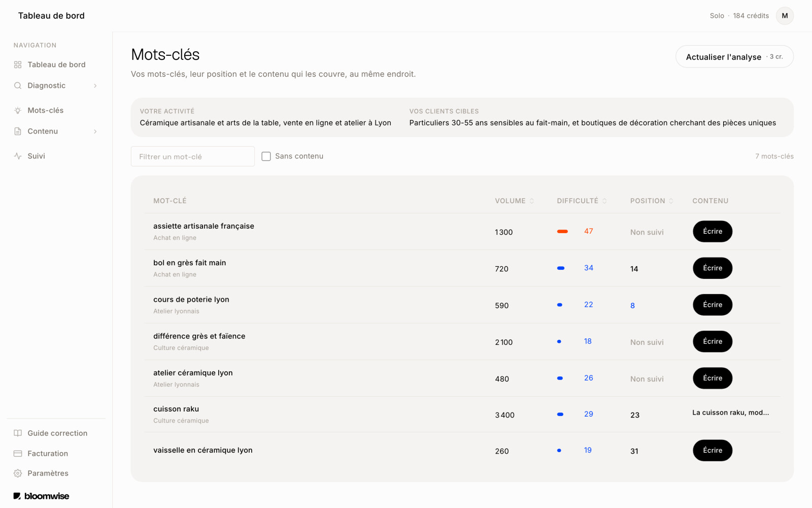
Task: Click Actualiser l'analyse button
Action: 734,56
